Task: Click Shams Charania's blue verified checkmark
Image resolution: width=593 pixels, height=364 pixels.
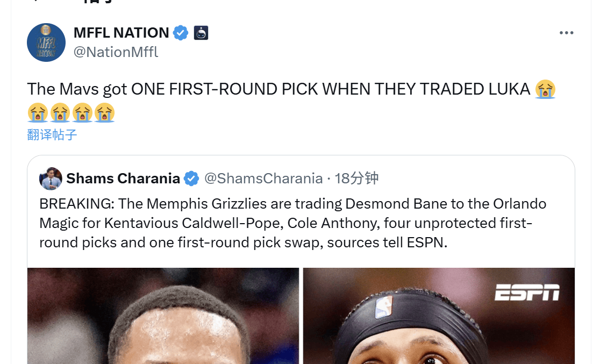Action: [x=191, y=179]
